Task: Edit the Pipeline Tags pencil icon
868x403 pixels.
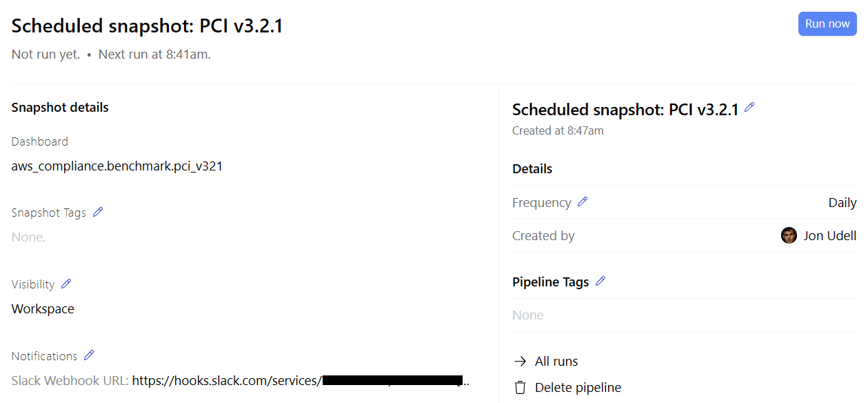Action: 600,281
